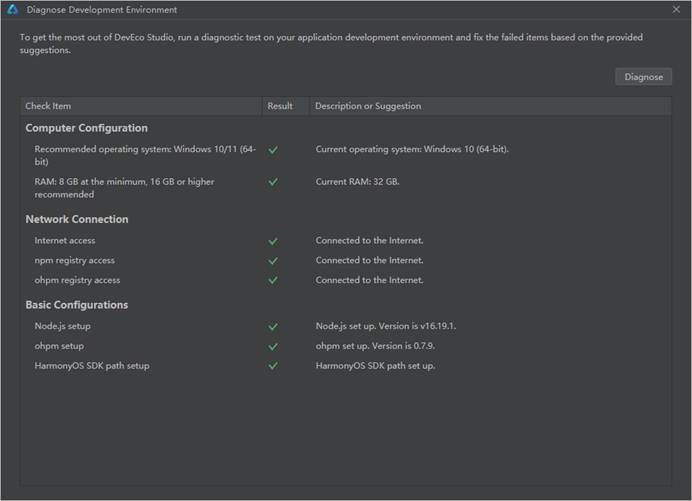Close the Diagnose Development Environment dialog
Screen dimensions: 692x501
[676, 9]
